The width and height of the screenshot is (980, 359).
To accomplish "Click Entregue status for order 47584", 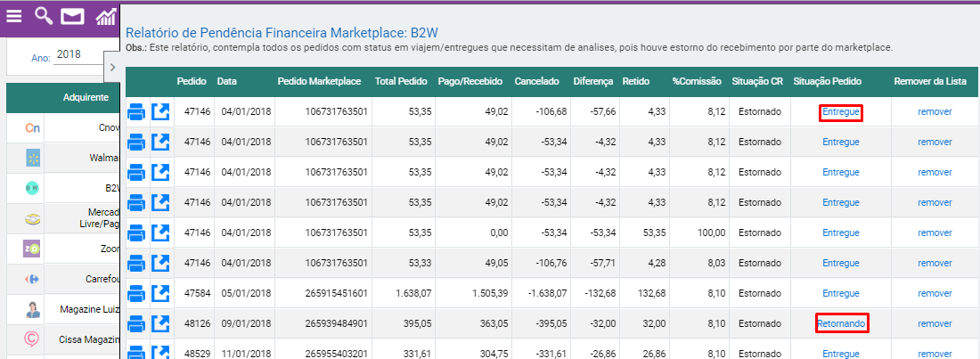I will [x=841, y=293].
